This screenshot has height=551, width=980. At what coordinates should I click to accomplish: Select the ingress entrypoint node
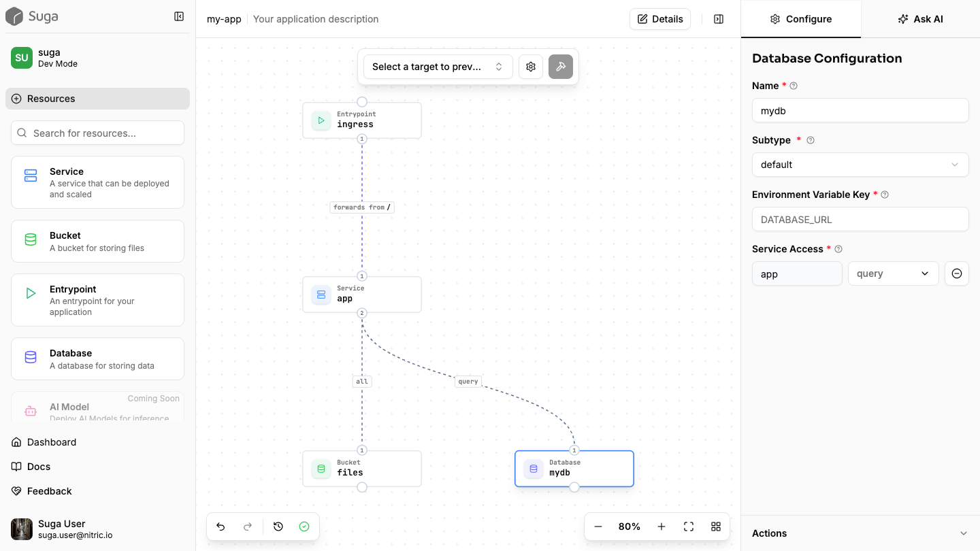pos(362,120)
